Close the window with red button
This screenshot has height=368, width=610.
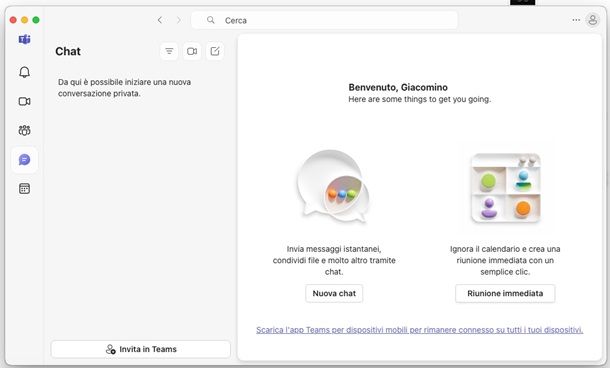(x=13, y=20)
